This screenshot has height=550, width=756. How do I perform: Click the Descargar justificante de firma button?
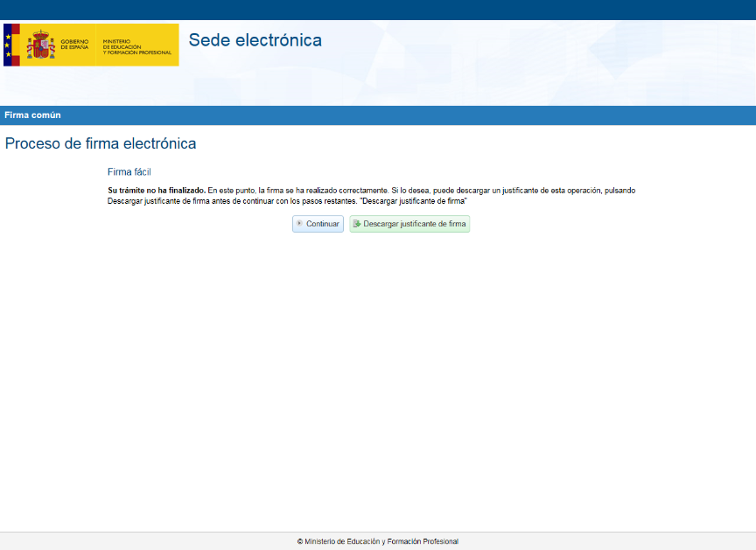409,224
